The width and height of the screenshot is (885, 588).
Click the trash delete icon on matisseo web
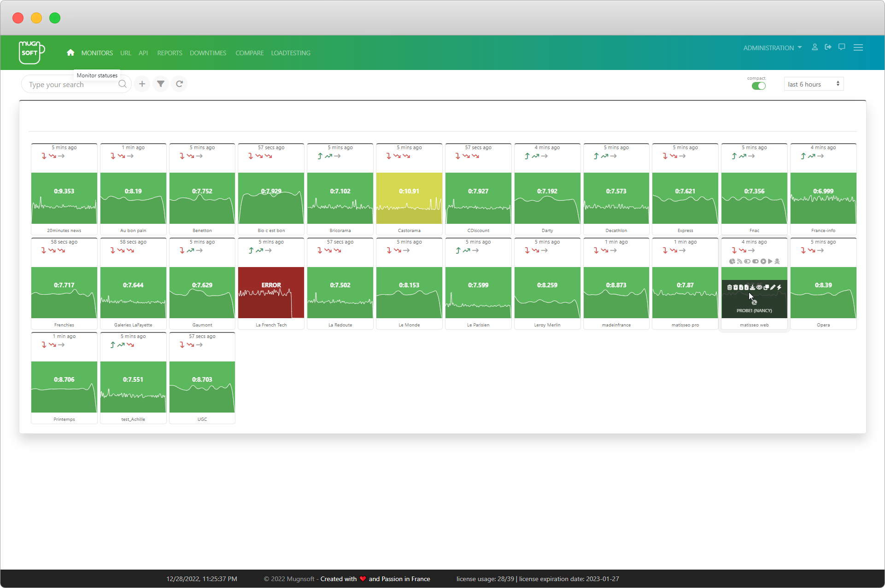tap(730, 287)
